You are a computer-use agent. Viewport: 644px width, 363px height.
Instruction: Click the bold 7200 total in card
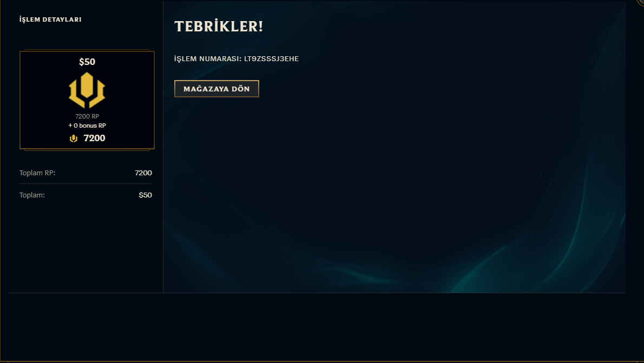point(95,138)
